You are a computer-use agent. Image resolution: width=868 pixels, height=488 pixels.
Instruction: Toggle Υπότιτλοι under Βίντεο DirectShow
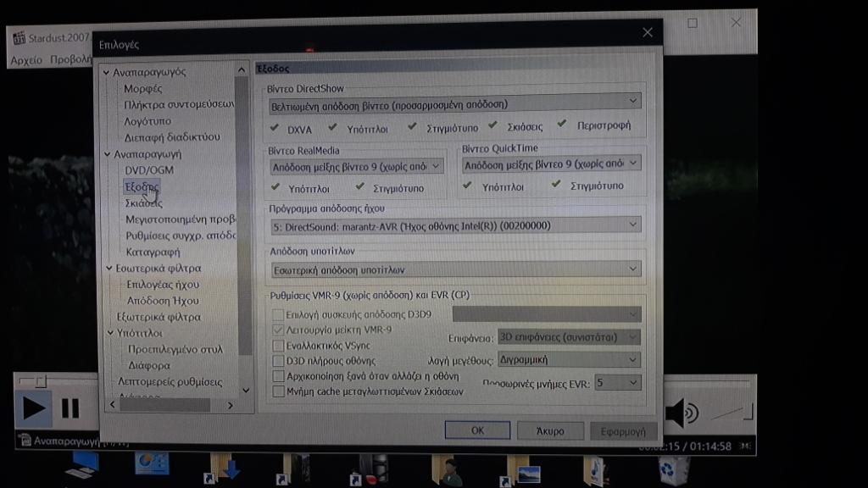332,128
